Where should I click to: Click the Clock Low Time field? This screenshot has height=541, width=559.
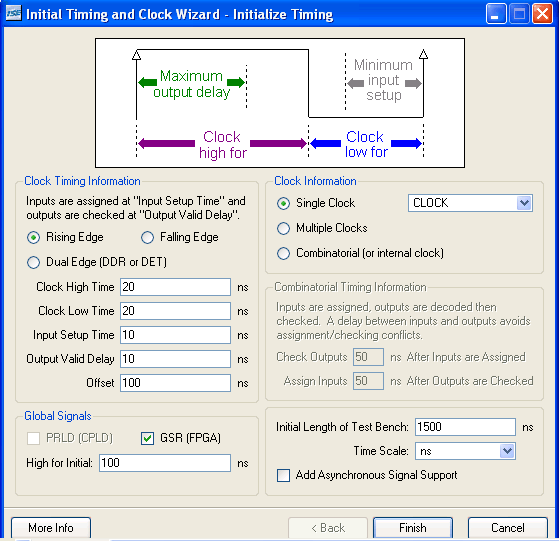click(x=175, y=311)
